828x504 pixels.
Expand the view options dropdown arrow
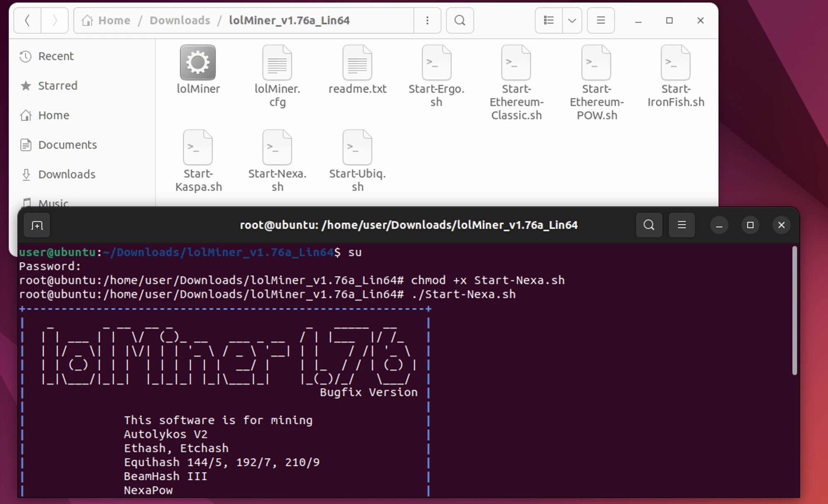(572, 20)
